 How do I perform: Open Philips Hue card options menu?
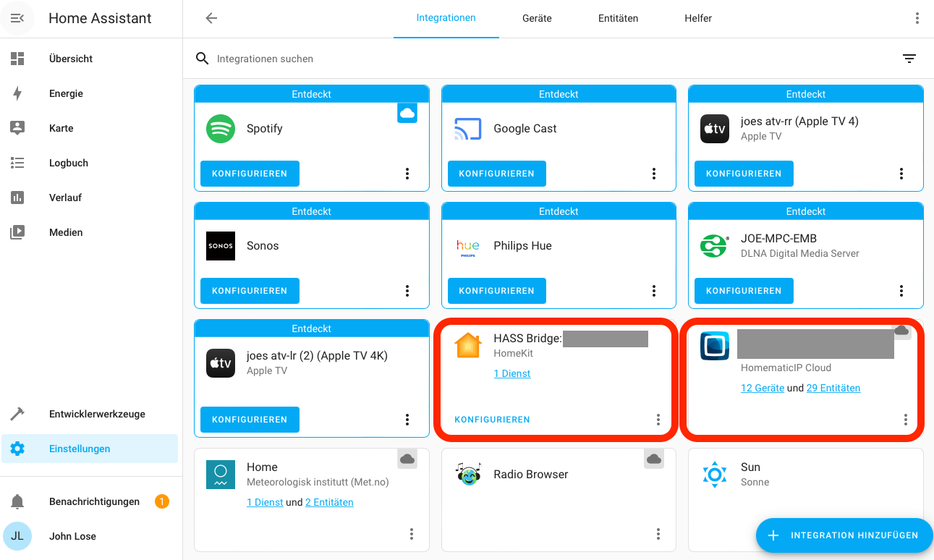(x=654, y=291)
